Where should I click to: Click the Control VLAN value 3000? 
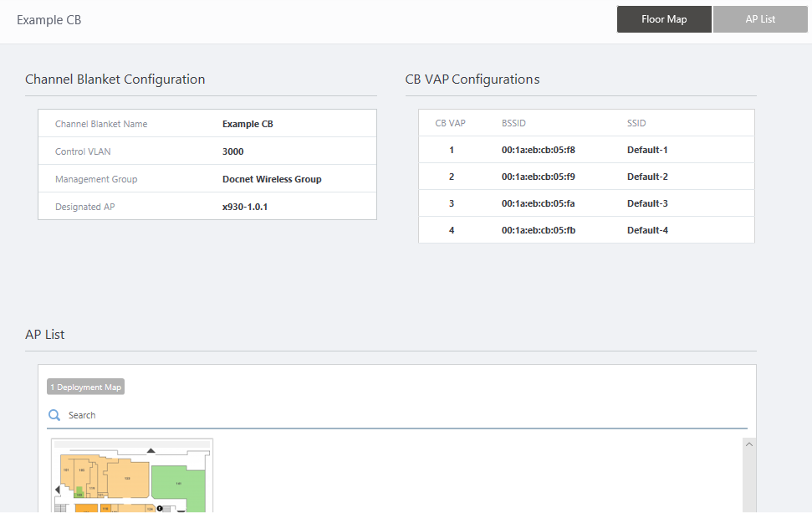tap(233, 151)
